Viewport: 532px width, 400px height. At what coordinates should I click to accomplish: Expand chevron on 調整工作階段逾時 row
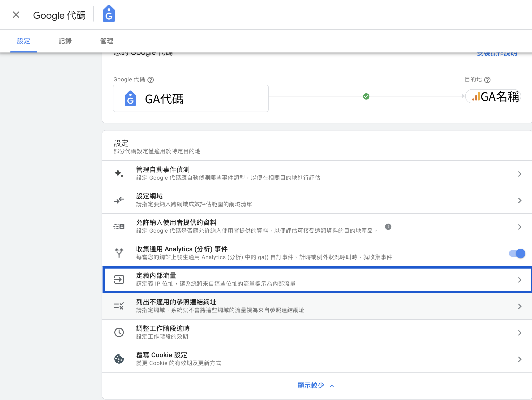point(520,333)
